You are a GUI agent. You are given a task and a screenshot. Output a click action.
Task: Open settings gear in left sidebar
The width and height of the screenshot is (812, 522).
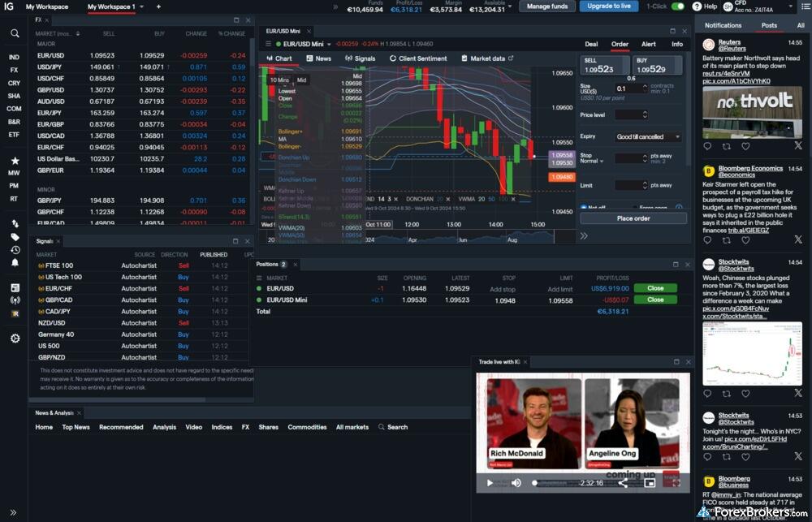(15, 338)
